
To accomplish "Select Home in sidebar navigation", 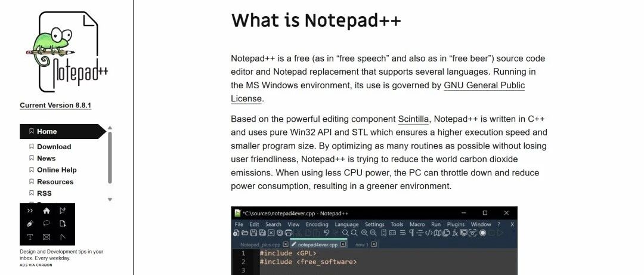I will pyautogui.click(x=63, y=132).
